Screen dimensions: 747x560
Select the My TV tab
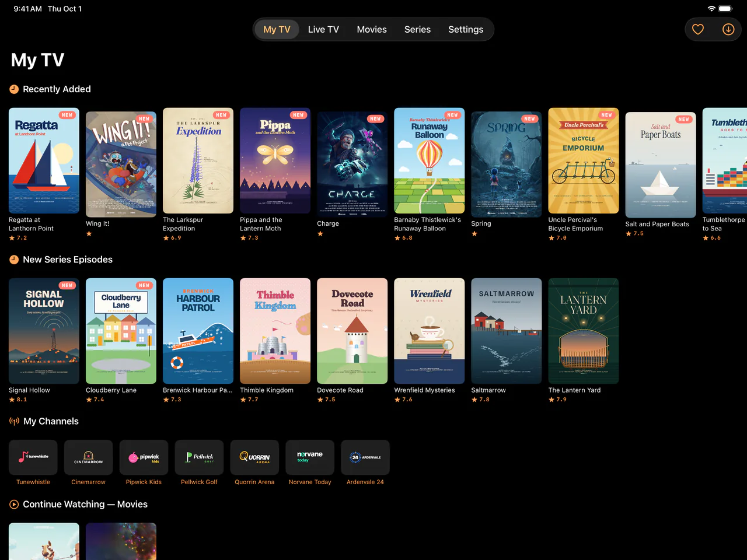click(277, 29)
